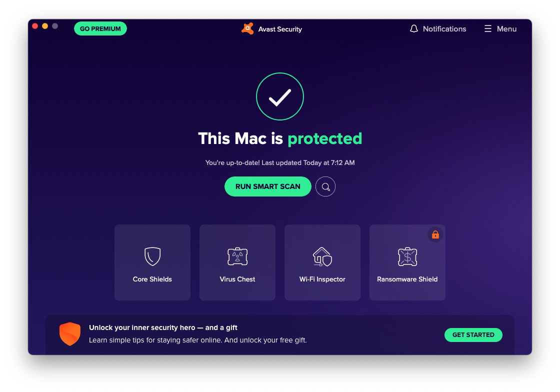Click the hamburger menu icon
Screen dimensions: 560x392
click(488, 28)
